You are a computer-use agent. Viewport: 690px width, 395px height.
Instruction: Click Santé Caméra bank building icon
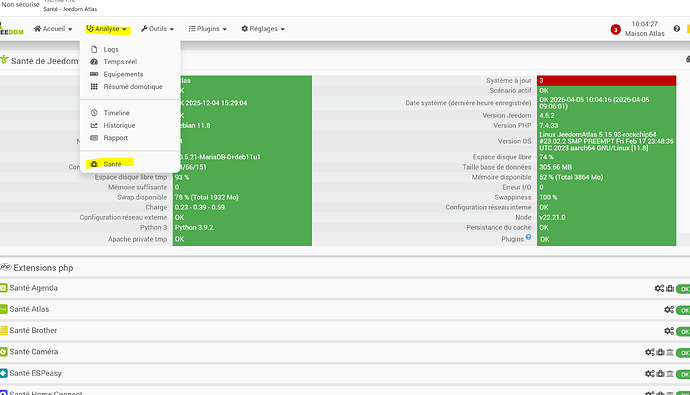pyautogui.click(x=670, y=352)
